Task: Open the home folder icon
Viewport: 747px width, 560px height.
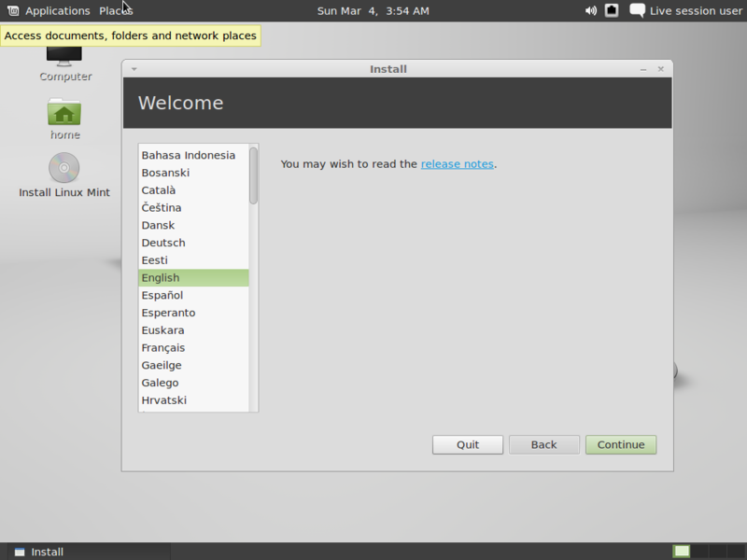Action: tap(64, 119)
